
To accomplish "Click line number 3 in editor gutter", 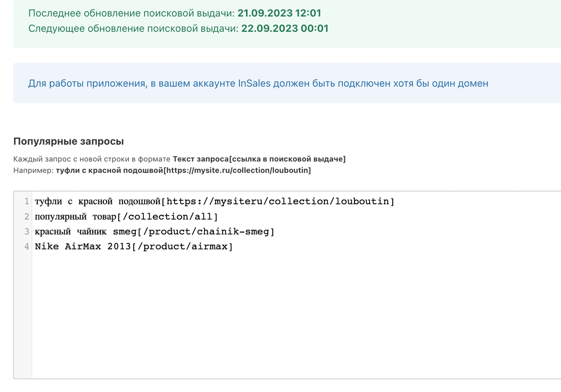I will [27, 232].
